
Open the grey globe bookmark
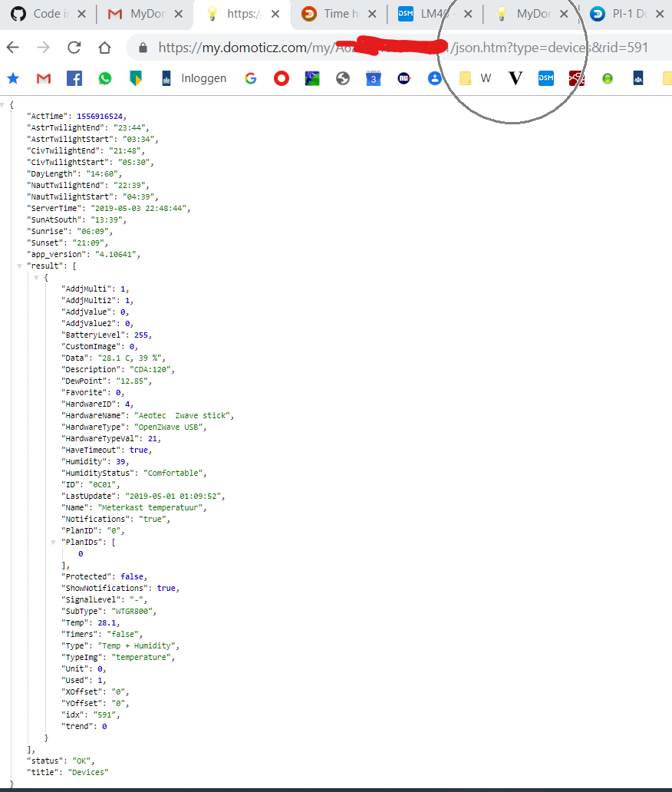click(x=343, y=78)
